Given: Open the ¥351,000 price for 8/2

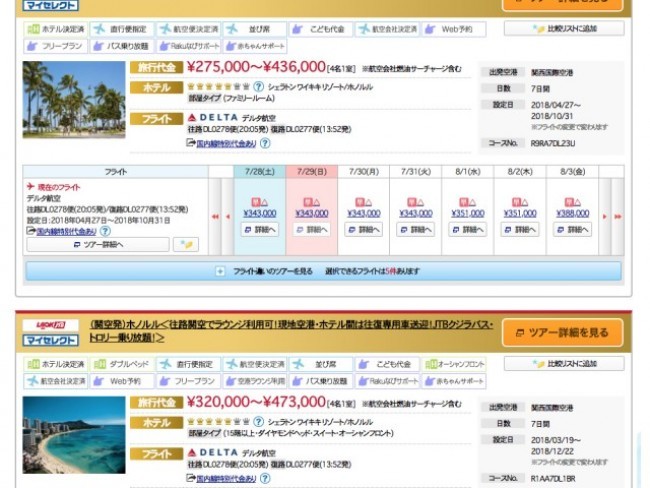Looking at the screenshot, I should (x=520, y=213).
